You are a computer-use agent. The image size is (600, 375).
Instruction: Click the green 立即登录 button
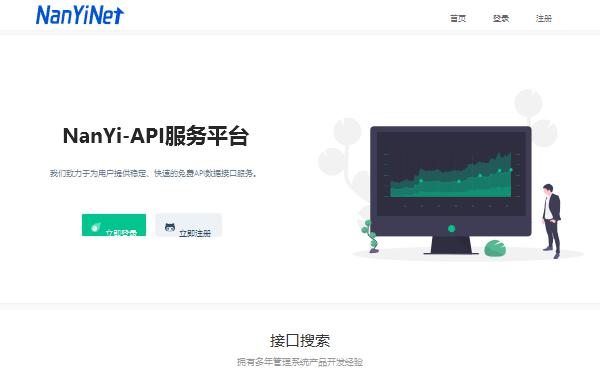coord(114,225)
